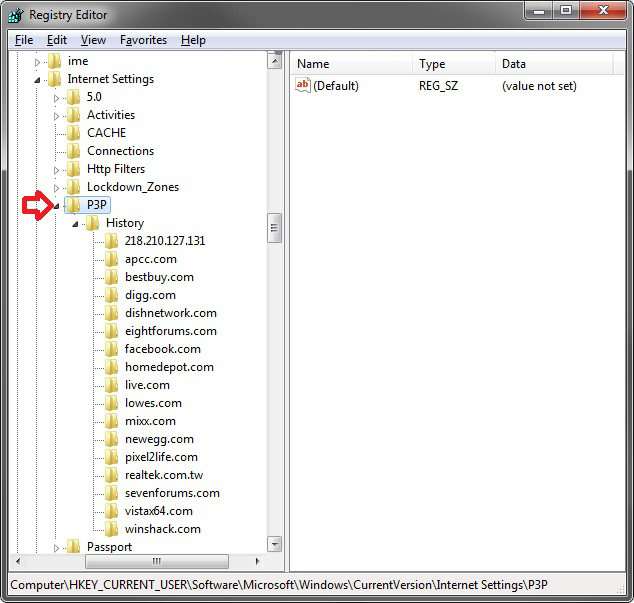This screenshot has width=634, height=603.
Task: Select the sevenforums.com key
Action: point(172,493)
